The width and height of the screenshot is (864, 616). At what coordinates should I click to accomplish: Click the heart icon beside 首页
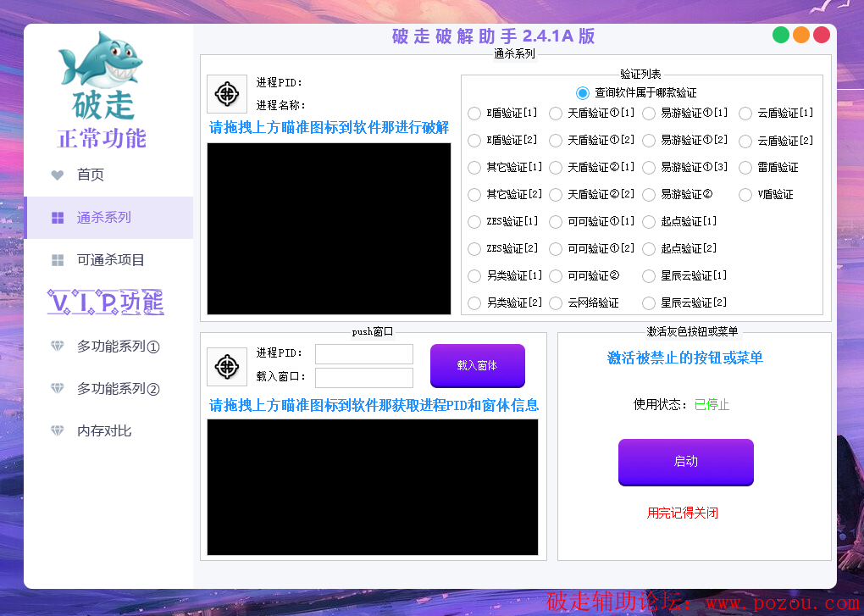click(x=58, y=175)
